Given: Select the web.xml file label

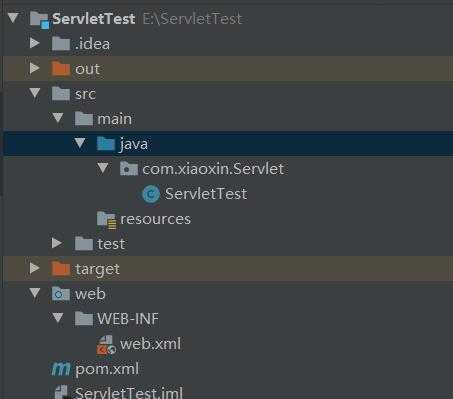Looking at the screenshot, I should (150, 344).
